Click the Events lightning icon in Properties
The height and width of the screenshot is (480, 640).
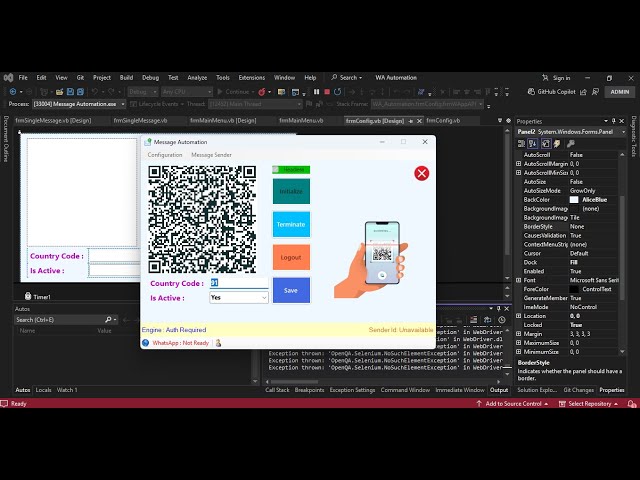click(557, 143)
